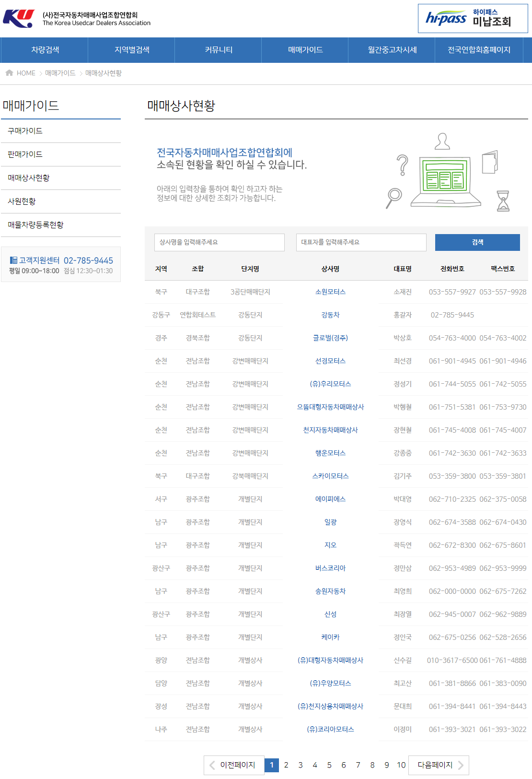532x779 pixels.
Task: Click representative name 소재진
Action: tap(402, 292)
